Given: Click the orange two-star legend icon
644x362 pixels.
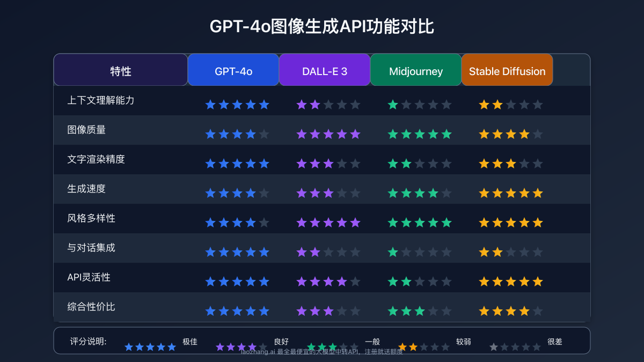Looking at the screenshot, I should point(424,347).
